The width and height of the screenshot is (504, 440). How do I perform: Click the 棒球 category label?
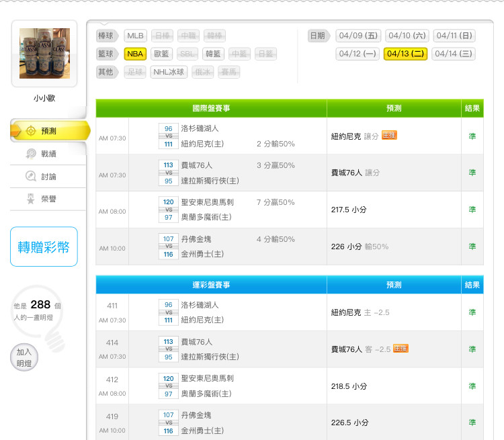pos(107,36)
